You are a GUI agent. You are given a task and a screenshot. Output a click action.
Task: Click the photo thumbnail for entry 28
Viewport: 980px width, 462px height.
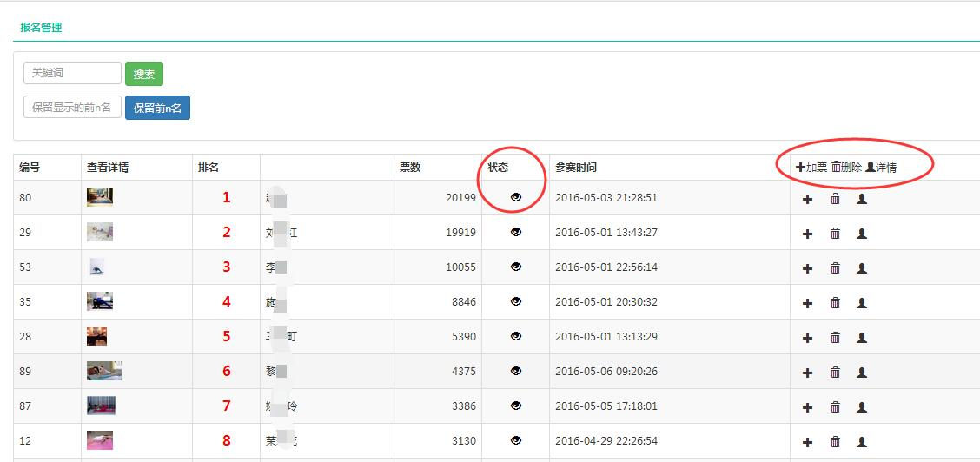pos(96,336)
